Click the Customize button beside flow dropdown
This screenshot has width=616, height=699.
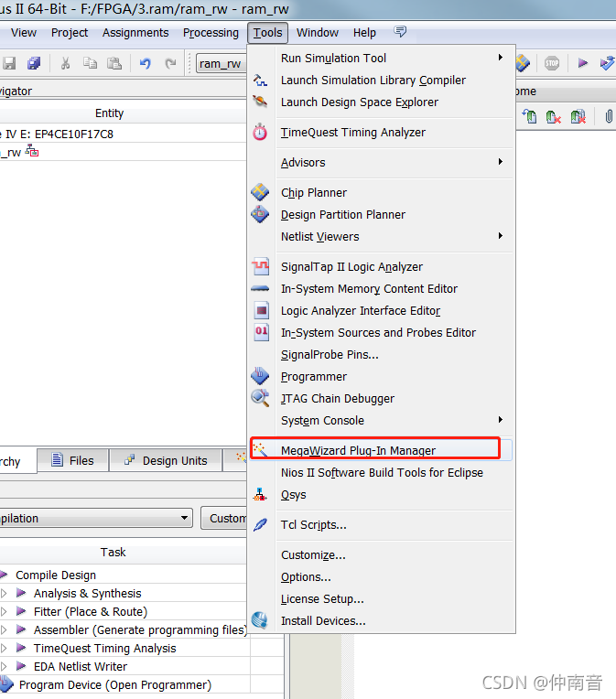[x=224, y=518]
